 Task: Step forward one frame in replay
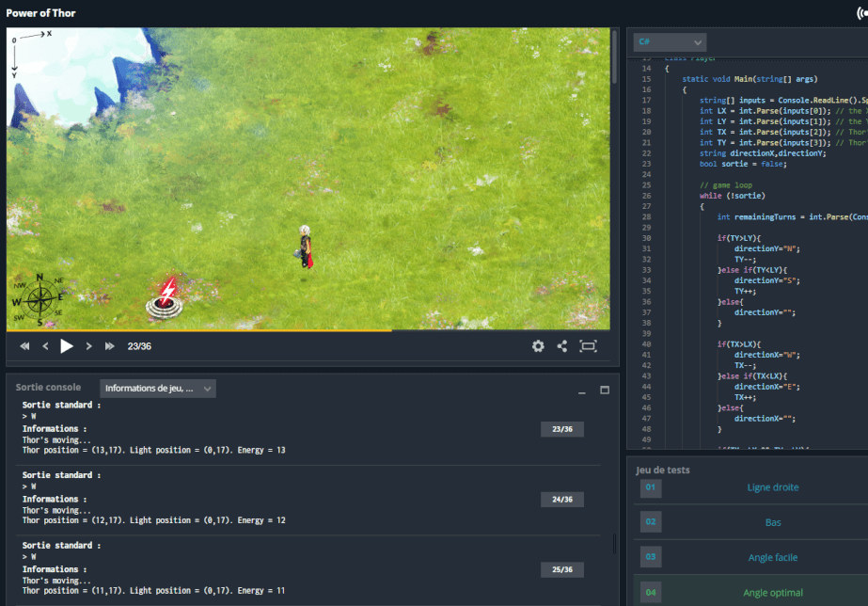coord(89,346)
